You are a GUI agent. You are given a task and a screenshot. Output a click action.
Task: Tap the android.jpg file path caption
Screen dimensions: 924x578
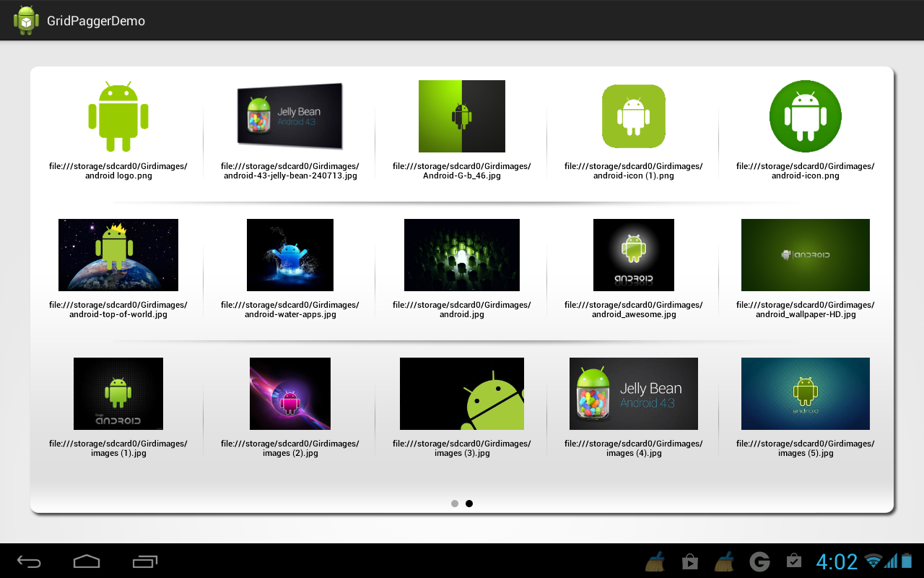(462, 310)
